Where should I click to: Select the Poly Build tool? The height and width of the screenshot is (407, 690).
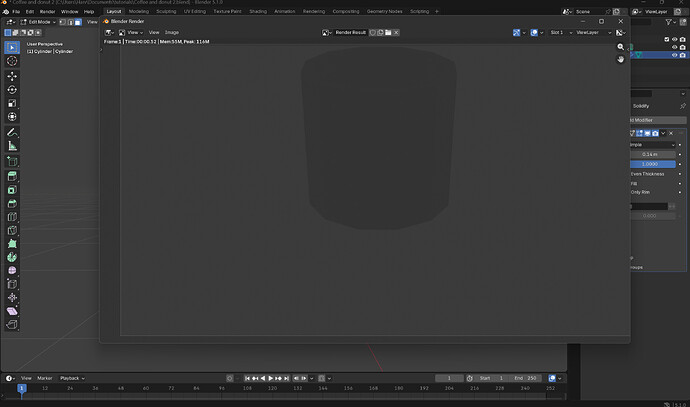point(12,244)
